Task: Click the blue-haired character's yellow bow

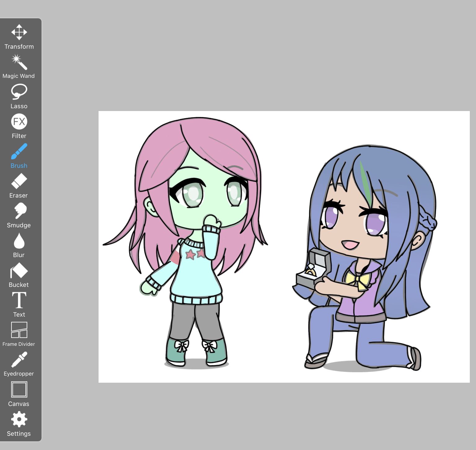Action: [358, 280]
